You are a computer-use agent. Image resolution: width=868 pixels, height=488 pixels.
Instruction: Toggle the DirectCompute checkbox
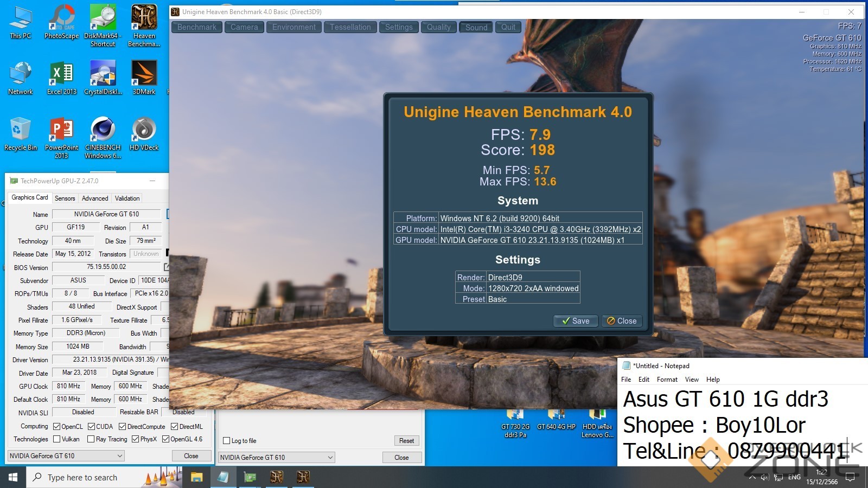[x=122, y=426]
